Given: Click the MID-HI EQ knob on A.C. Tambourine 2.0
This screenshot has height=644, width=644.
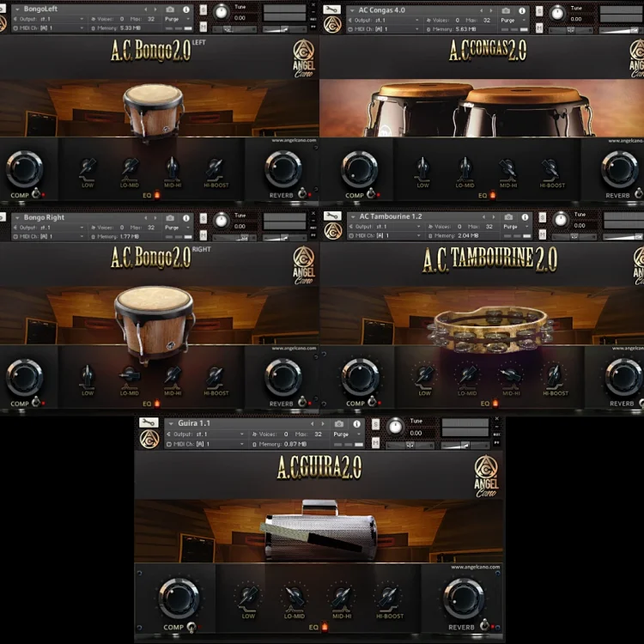Looking at the screenshot, I should 511,374.
